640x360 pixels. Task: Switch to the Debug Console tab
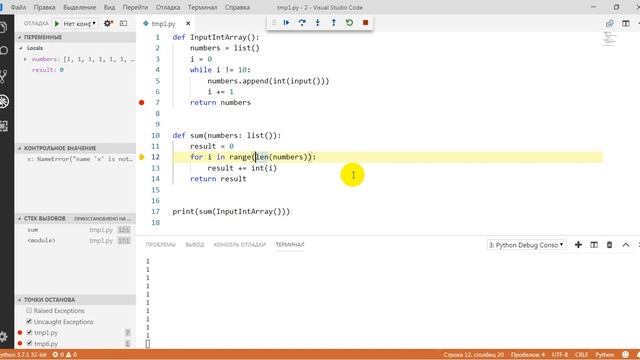240,244
